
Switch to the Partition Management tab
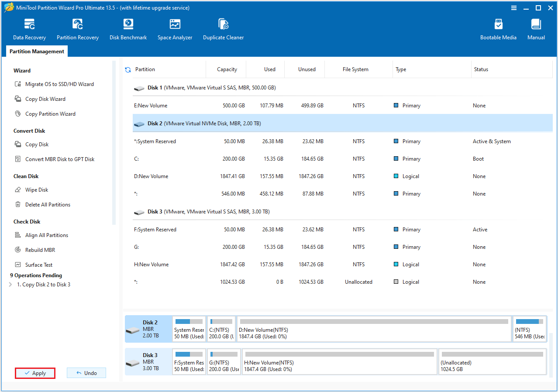pyautogui.click(x=37, y=51)
